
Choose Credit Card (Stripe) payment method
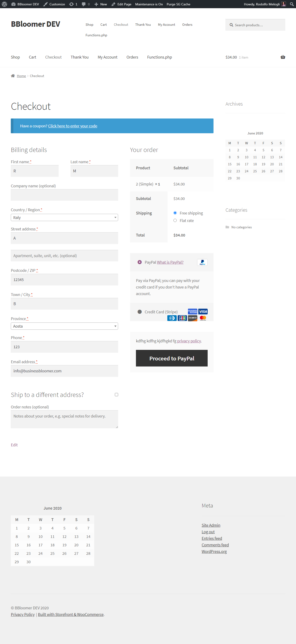point(140,312)
